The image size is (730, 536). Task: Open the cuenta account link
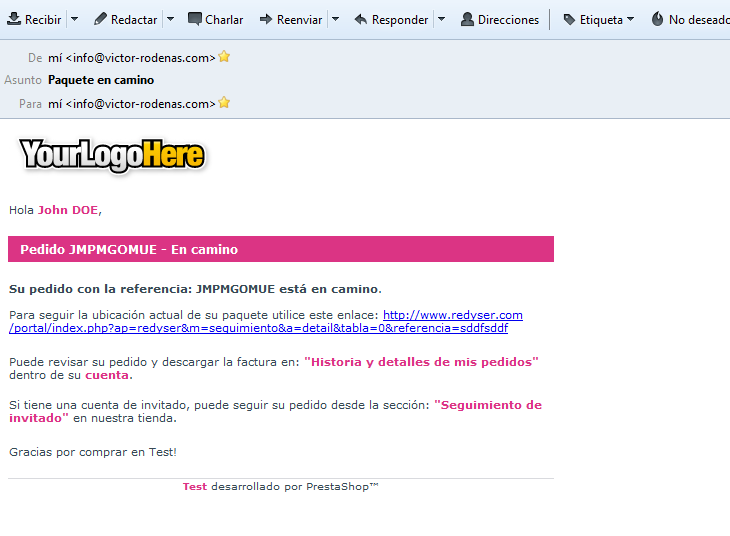tap(107, 375)
